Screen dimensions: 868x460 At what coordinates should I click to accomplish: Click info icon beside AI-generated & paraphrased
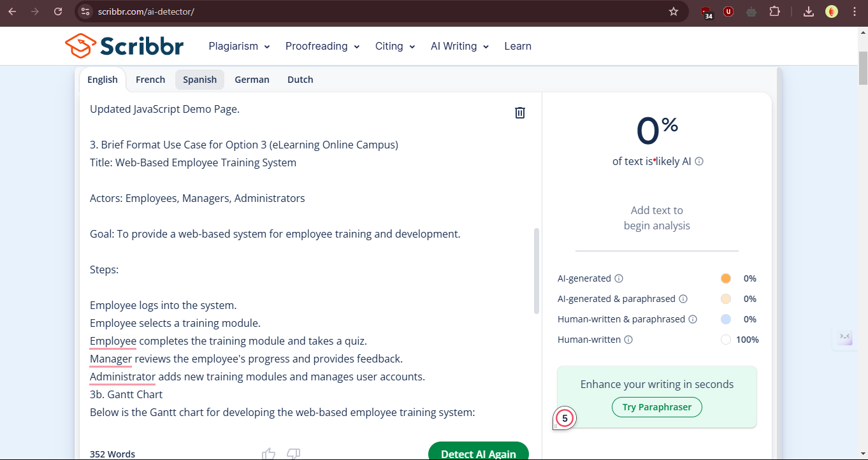683,299
